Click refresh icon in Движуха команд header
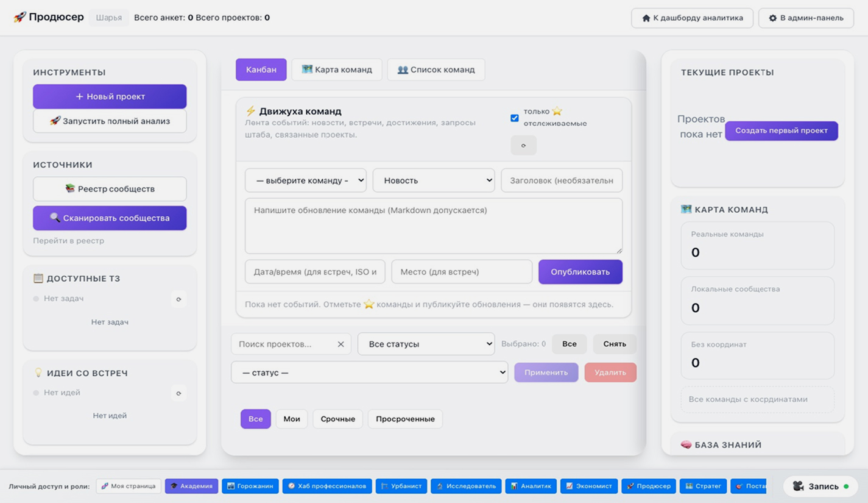This screenshot has width=868, height=503. (x=523, y=145)
